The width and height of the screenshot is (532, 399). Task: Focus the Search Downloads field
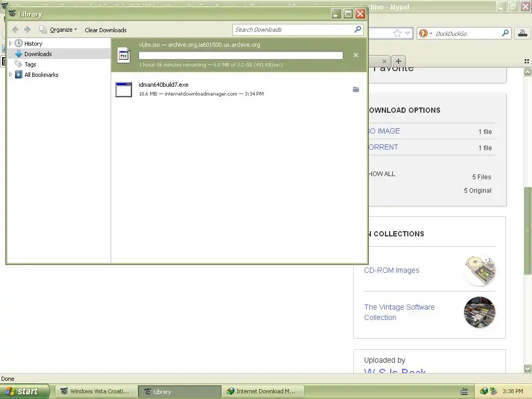(x=294, y=30)
